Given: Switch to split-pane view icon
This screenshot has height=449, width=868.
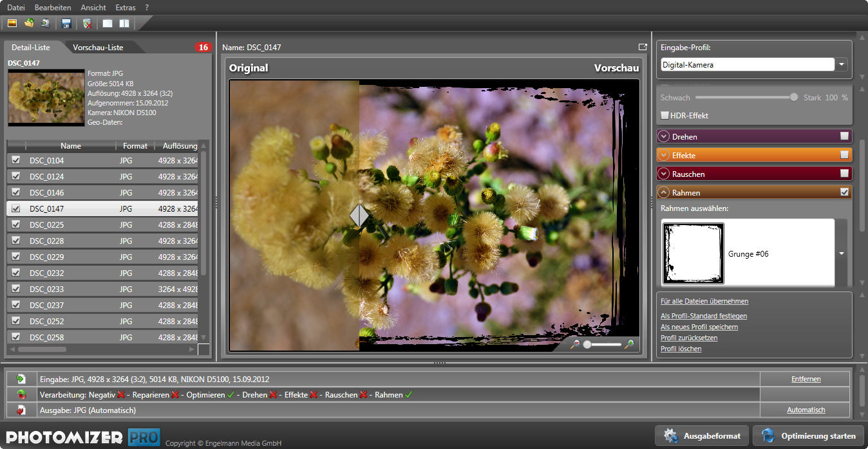Looking at the screenshot, I should [124, 23].
